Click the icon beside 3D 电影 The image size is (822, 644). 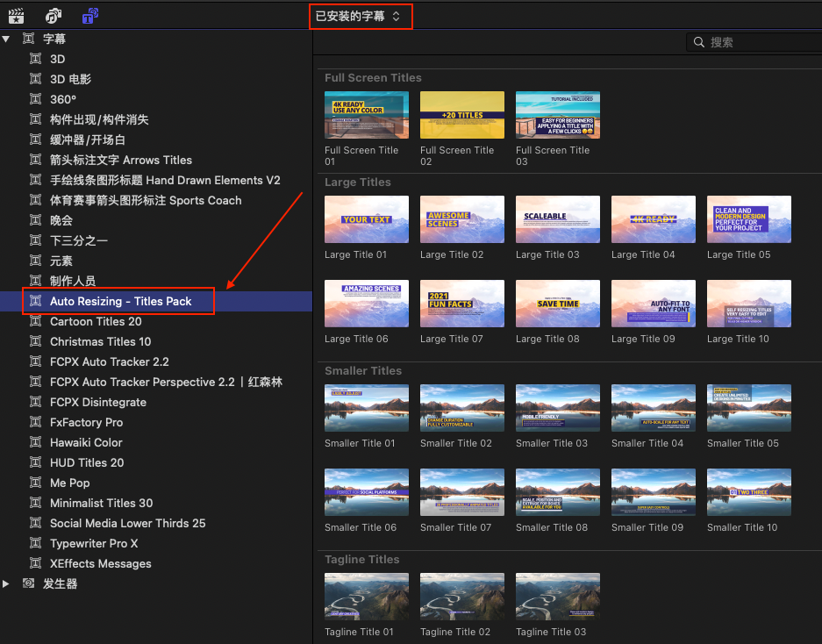[35, 79]
